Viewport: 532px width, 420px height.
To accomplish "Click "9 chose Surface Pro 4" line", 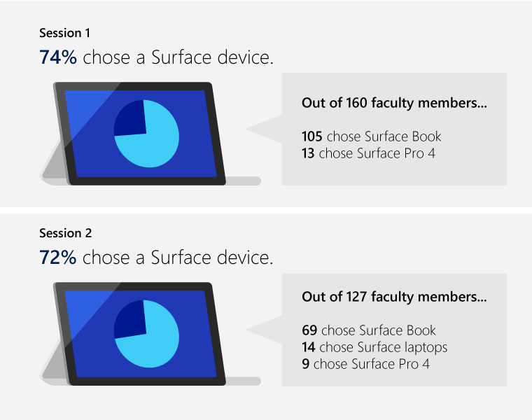I will coord(365,364).
